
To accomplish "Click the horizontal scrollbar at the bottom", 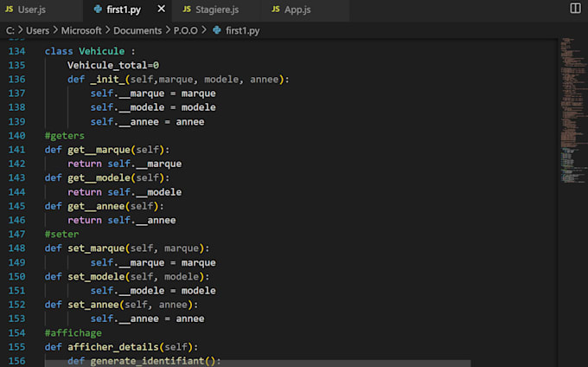I will tap(258, 364).
